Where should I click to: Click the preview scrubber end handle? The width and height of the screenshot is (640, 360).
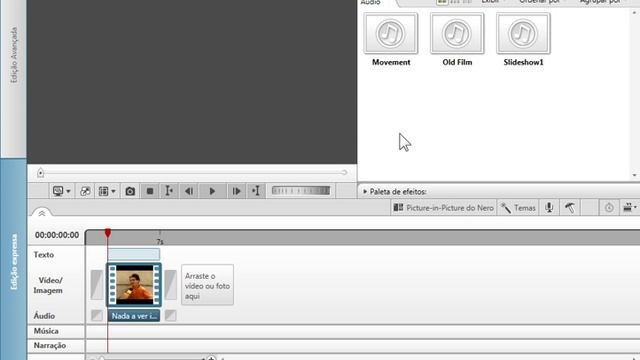tap(344, 173)
